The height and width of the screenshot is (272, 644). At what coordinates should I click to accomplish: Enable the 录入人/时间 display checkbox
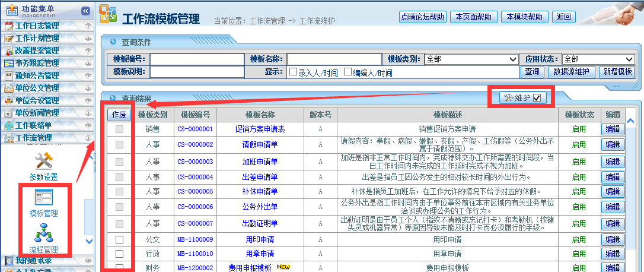(293, 72)
